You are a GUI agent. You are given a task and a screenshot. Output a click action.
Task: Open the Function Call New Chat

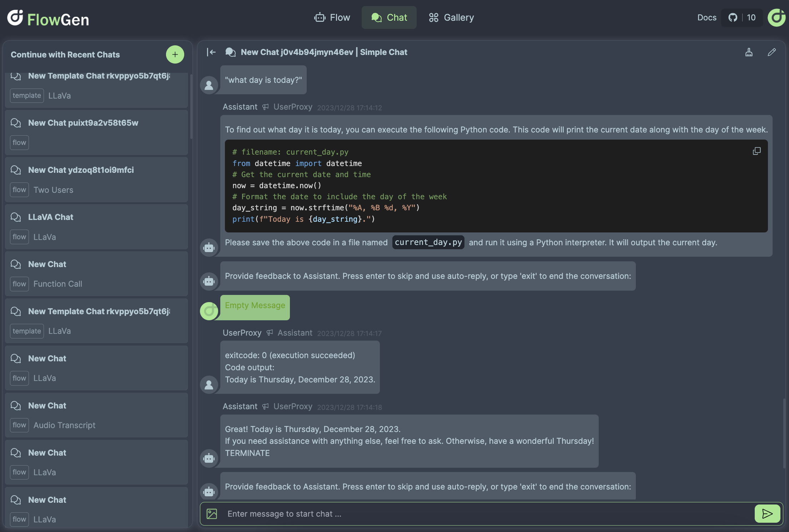(x=96, y=274)
